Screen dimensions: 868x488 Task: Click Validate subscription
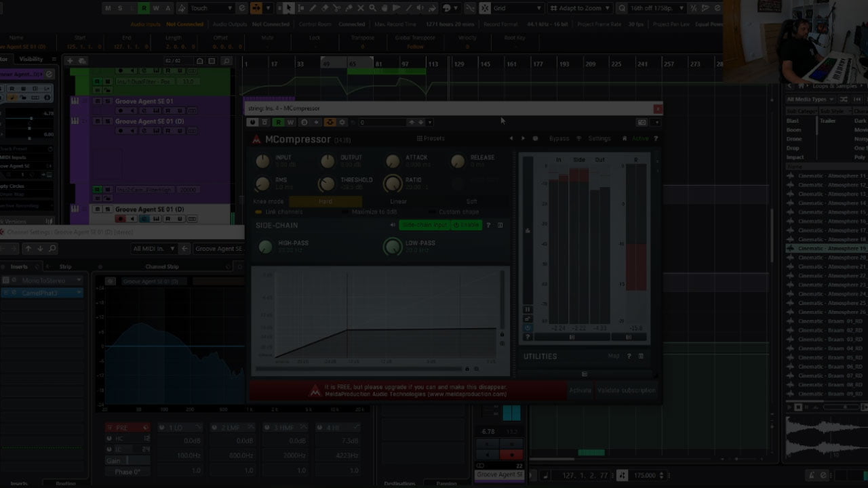tap(627, 390)
